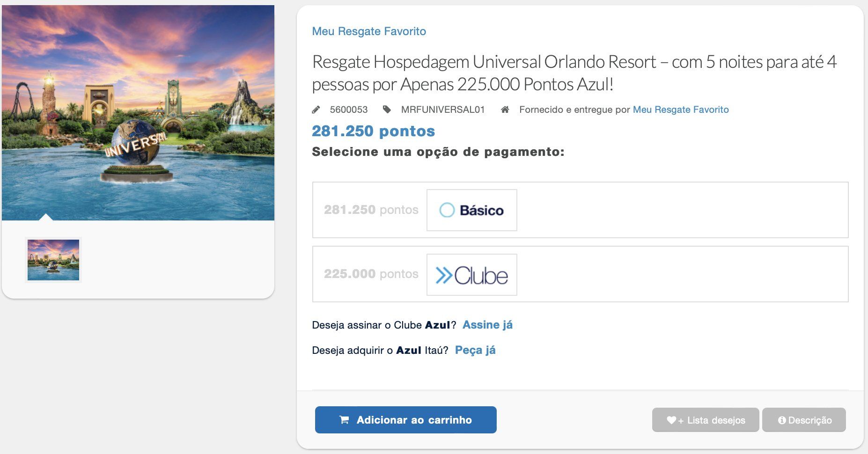868x454 pixels.
Task: Click the shopping cart icon
Action: pos(344,420)
